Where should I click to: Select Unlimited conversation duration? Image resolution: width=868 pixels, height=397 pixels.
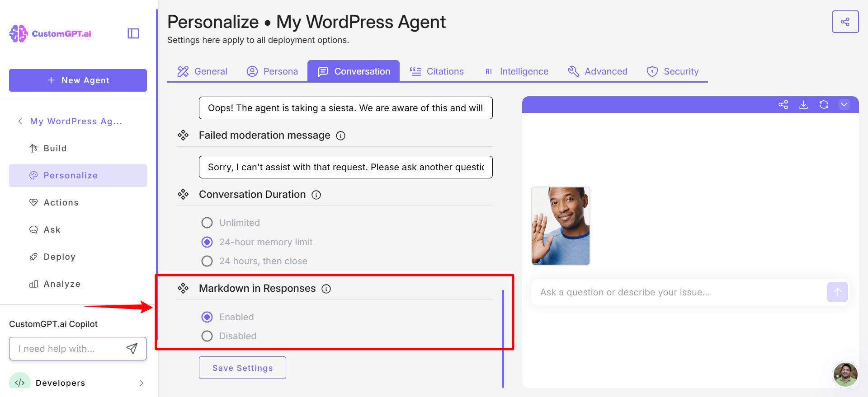[207, 223]
